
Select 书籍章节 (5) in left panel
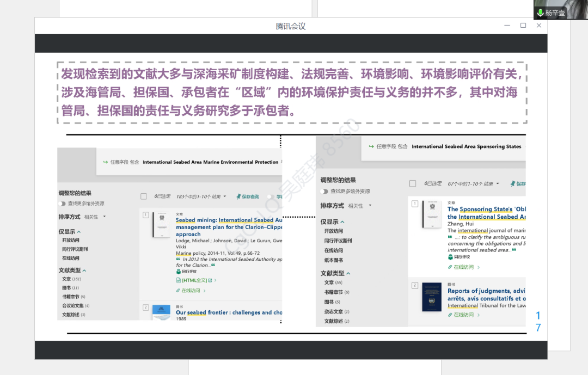[74, 297]
